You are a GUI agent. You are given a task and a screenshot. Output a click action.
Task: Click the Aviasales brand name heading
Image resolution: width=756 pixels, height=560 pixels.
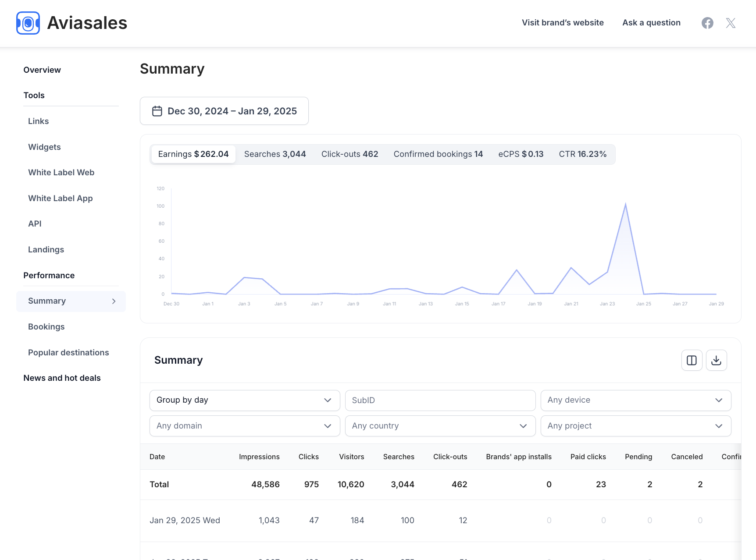(87, 23)
